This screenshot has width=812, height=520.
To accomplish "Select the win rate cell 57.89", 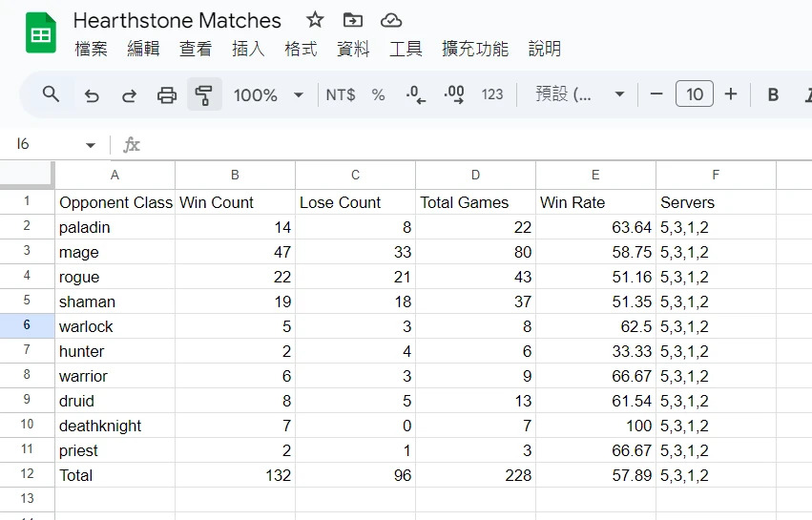I will (595, 475).
